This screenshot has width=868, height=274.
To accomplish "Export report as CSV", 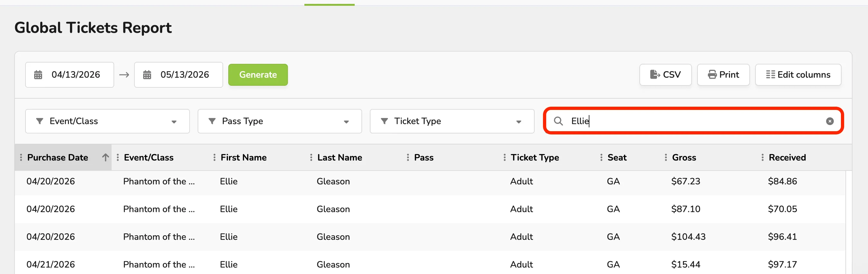I will [x=665, y=75].
